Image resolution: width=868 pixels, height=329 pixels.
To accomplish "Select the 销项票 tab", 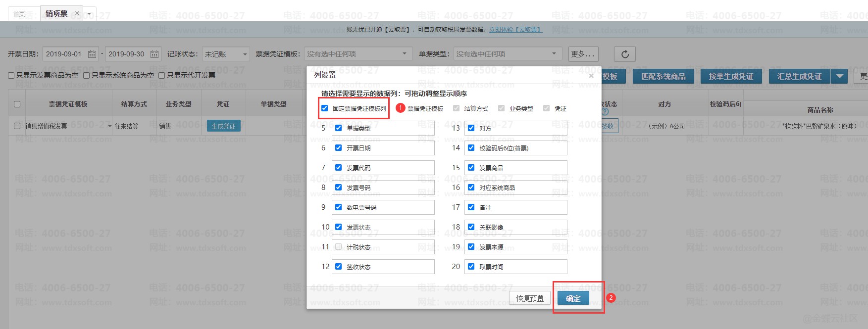I will coord(56,13).
